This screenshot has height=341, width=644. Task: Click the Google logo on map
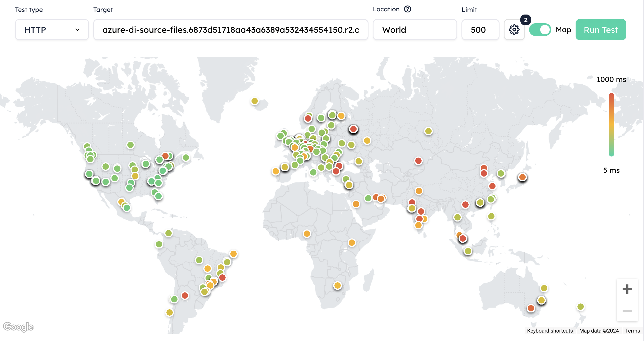click(x=18, y=327)
